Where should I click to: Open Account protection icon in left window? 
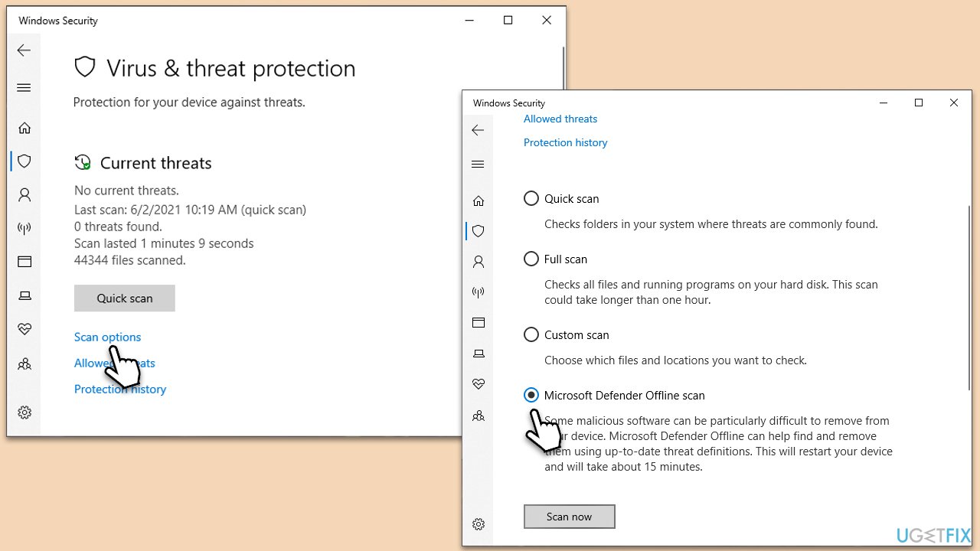click(x=24, y=195)
